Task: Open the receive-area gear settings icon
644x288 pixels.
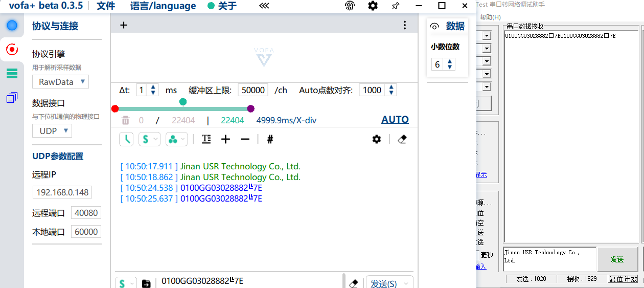Action: click(x=377, y=139)
